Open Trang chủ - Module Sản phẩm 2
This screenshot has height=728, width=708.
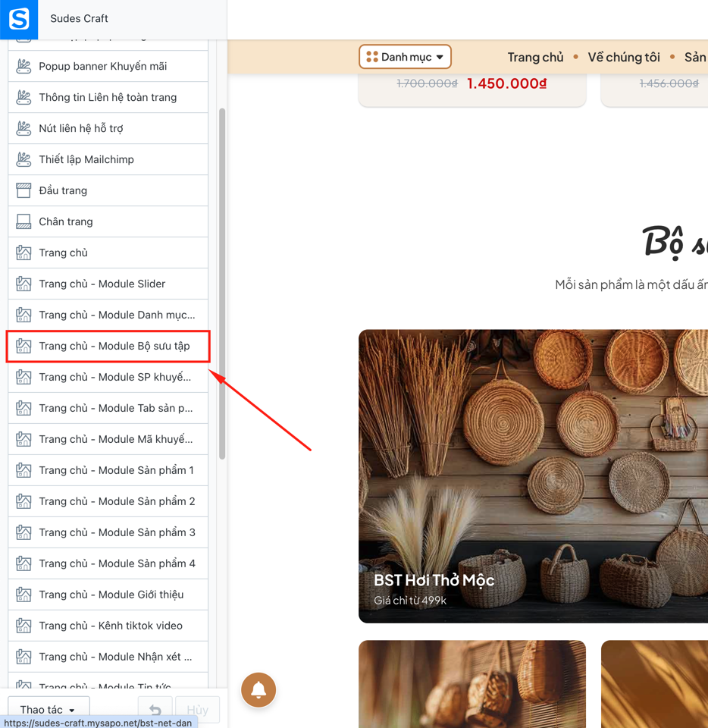click(108, 502)
